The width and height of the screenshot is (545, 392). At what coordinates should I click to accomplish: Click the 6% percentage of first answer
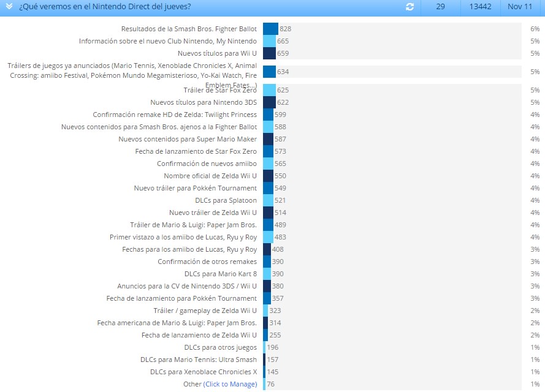click(535, 29)
